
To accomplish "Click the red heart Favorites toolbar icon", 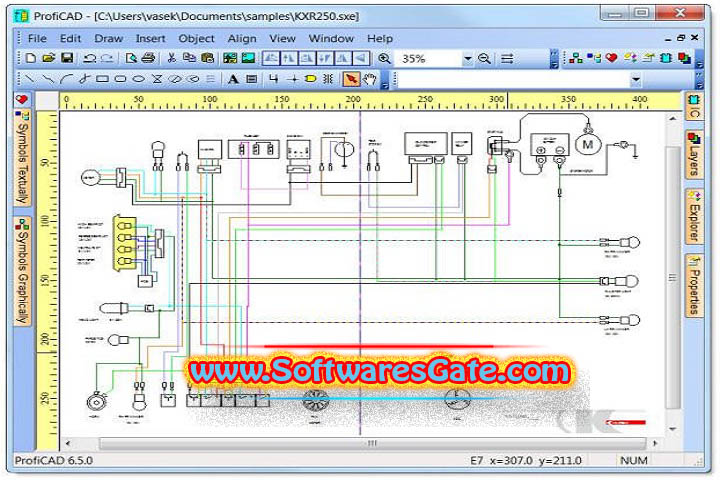I will click(611, 58).
